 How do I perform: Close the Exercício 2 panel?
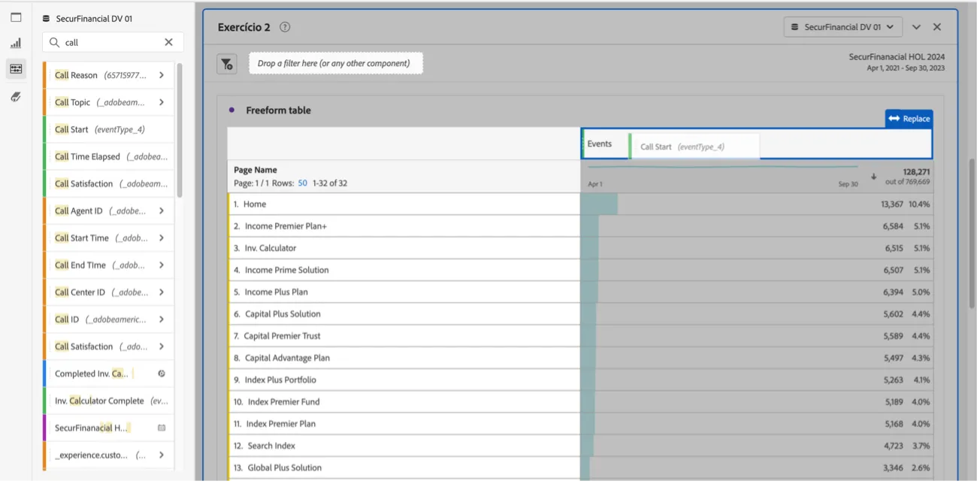click(937, 27)
